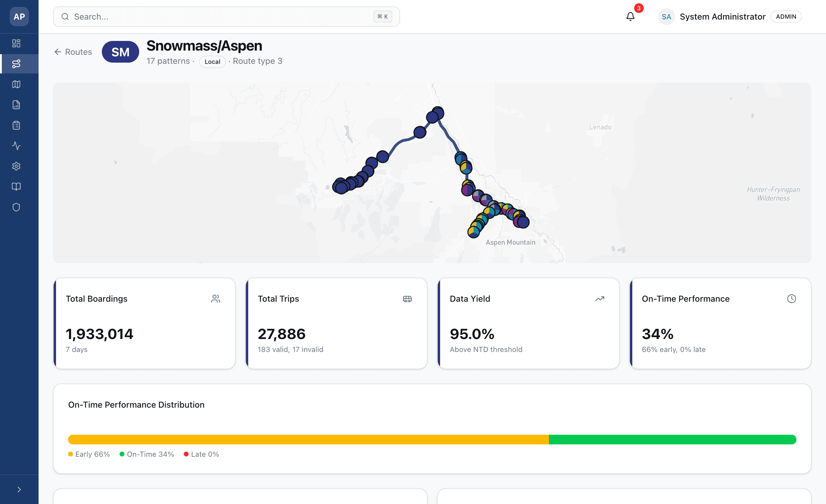This screenshot has width=826, height=504.
Task: Click the Early 66% legend item
Action: pos(89,454)
